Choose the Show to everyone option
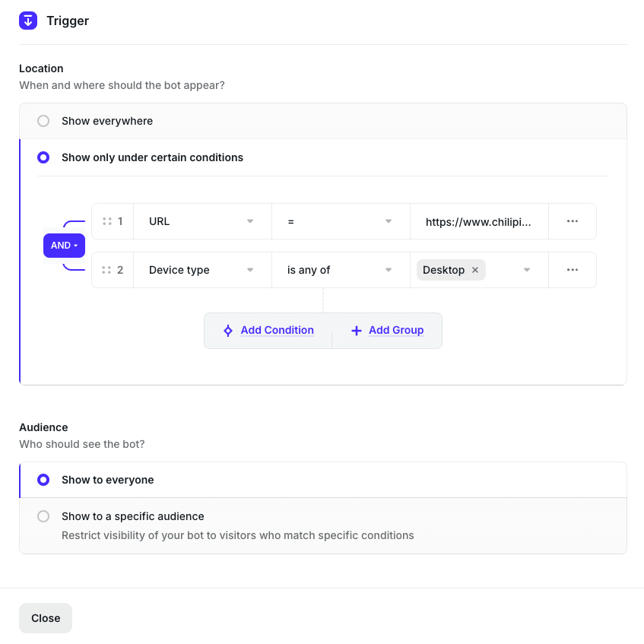The width and height of the screenshot is (644, 644). pos(43,480)
